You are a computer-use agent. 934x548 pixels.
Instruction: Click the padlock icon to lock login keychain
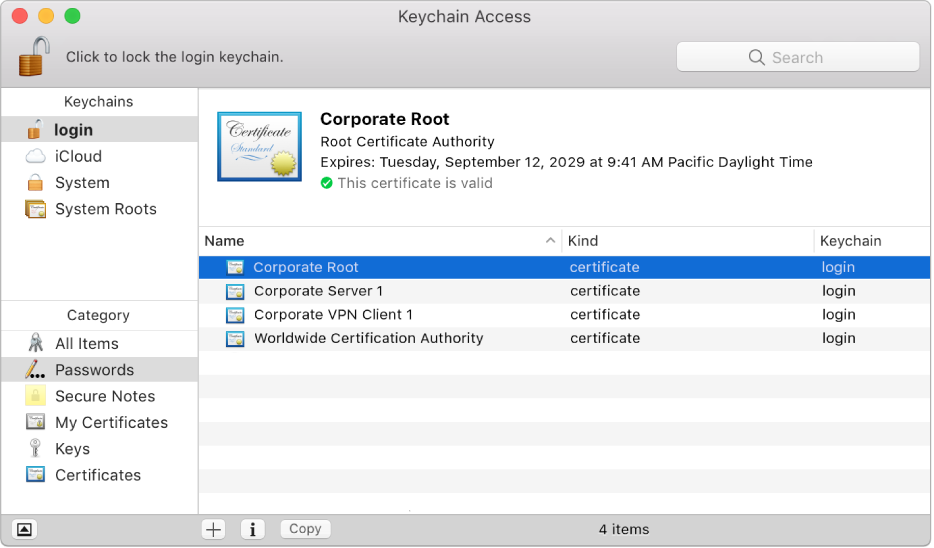[x=33, y=56]
